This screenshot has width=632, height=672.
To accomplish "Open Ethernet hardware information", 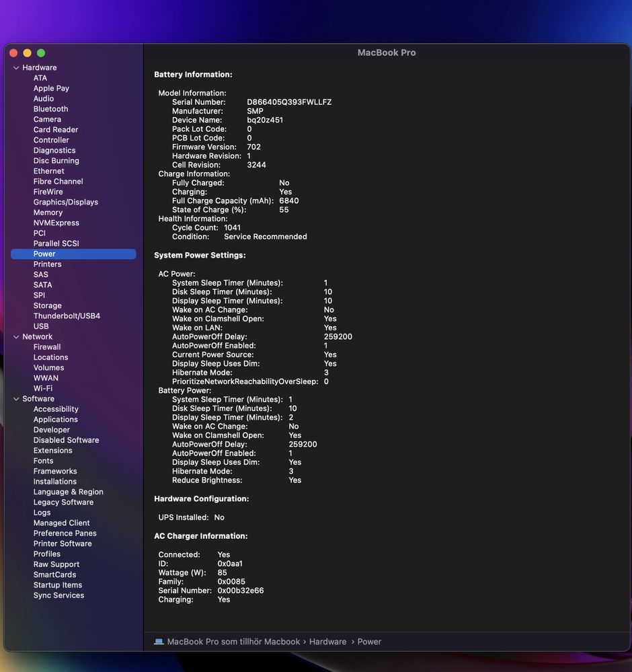I will [49, 171].
